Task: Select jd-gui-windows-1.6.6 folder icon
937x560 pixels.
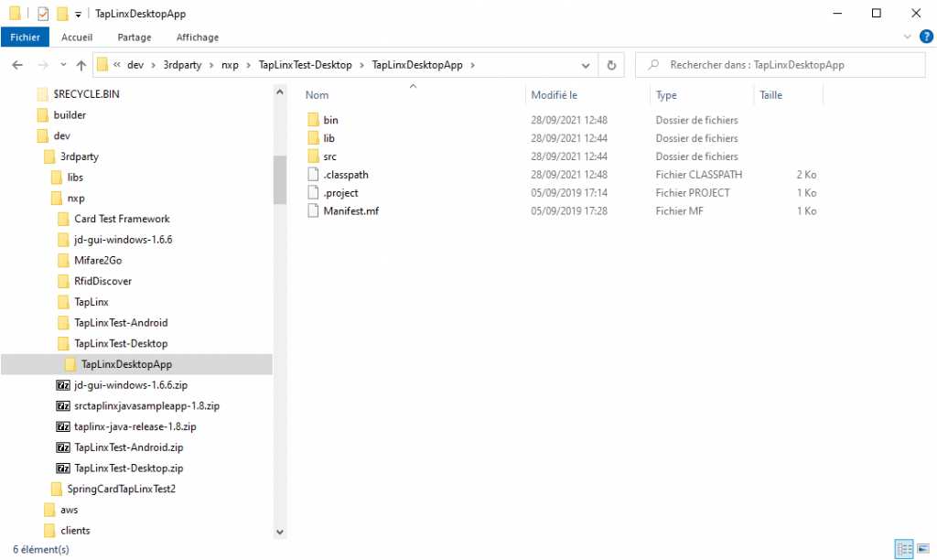Action: click(63, 240)
